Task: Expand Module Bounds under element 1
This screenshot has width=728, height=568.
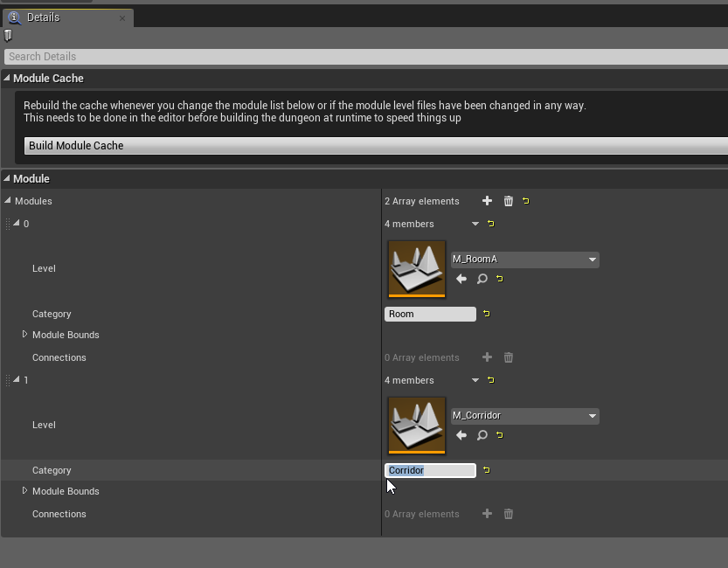Action: 24,490
